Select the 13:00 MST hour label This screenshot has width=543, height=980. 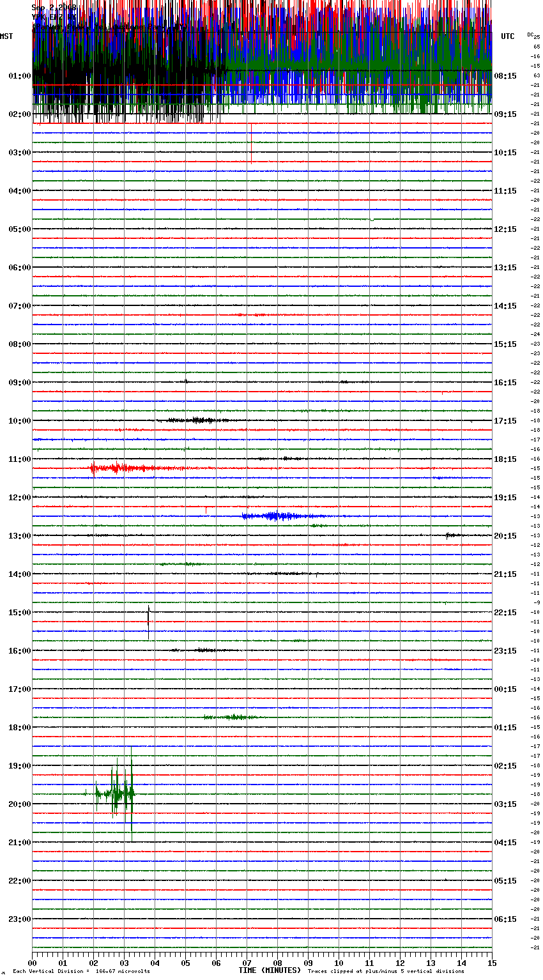pos(20,536)
